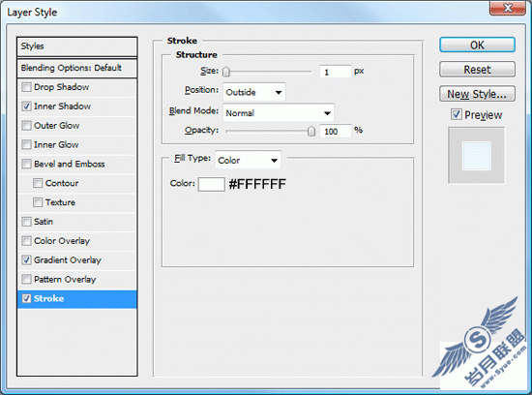Open the Fill Type dropdown set to Color

(x=248, y=160)
